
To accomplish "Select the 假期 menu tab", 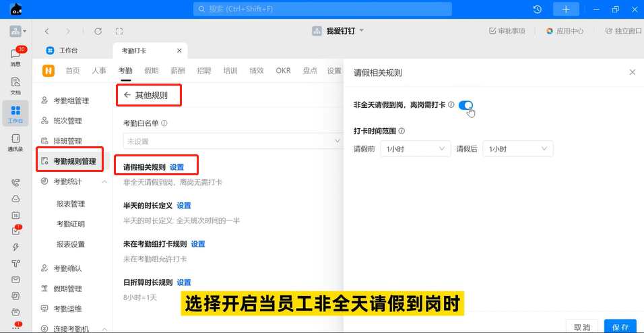I will pyautogui.click(x=152, y=71).
